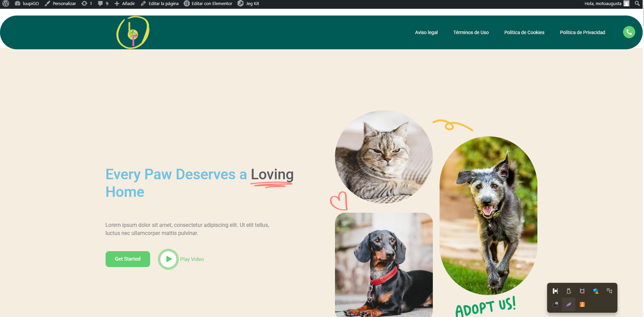Image resolution: width=644 pixels, height=317 pixels.
Task: Click the safely remove hardware USB icon
Action: click(569, 291)
